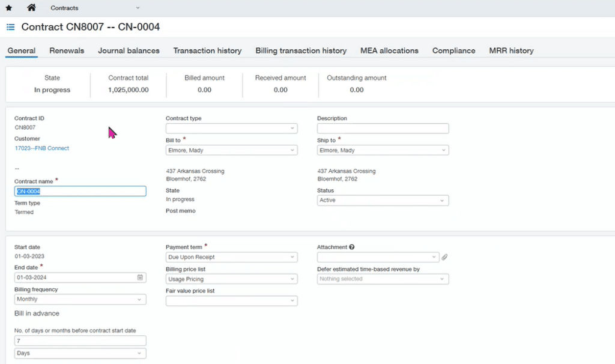Open the Payment term dropdown
The image size is (615, 364).
pyautogui.click(x=231, y=257)
